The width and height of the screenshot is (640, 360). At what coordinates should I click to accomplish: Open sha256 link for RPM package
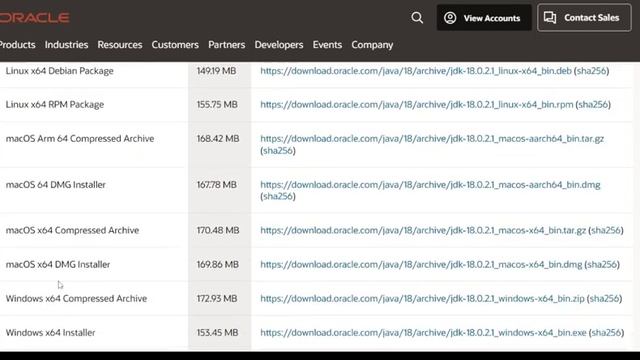[x=593, y=104]
